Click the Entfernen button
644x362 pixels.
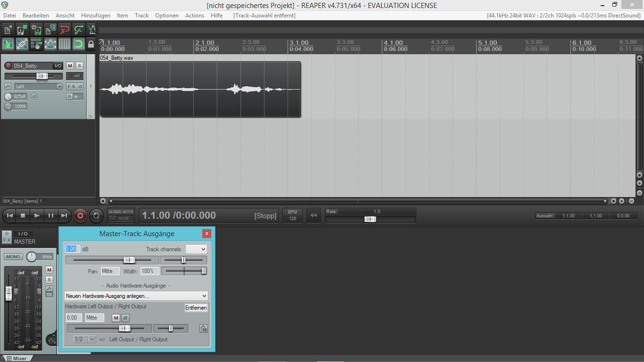point(196,308)
